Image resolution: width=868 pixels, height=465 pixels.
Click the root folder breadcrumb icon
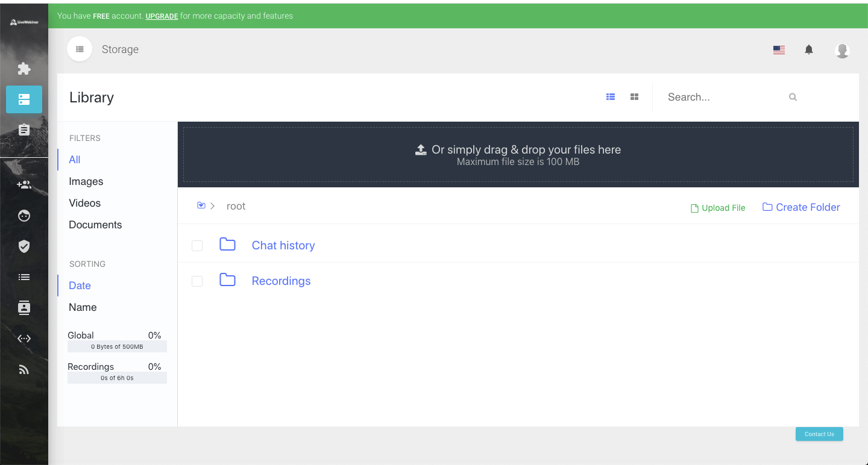point(201,206)
